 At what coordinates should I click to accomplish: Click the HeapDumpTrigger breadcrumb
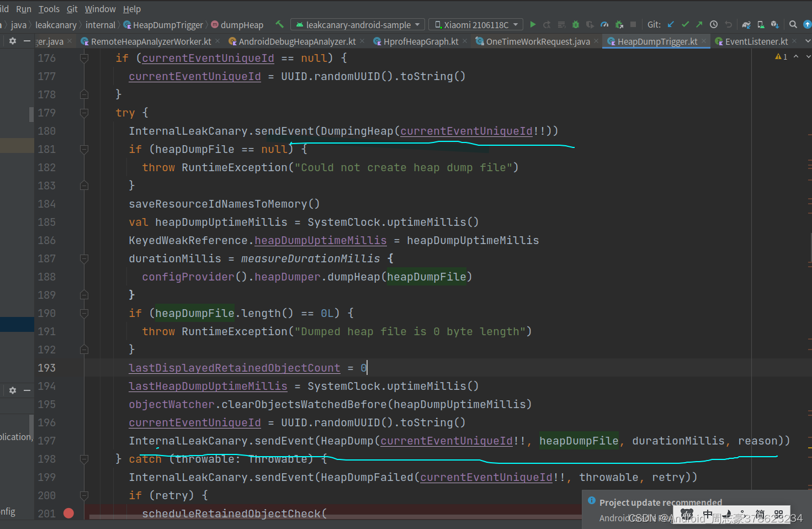(x=163, y=25)
